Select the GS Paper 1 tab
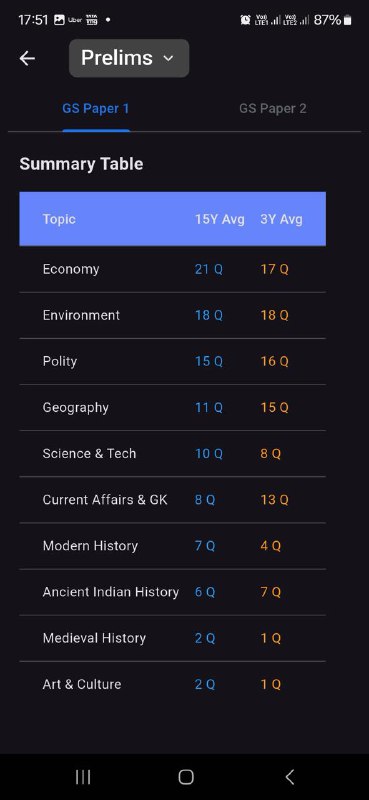Viewport: 369px width, 800px height. (96, 108)
